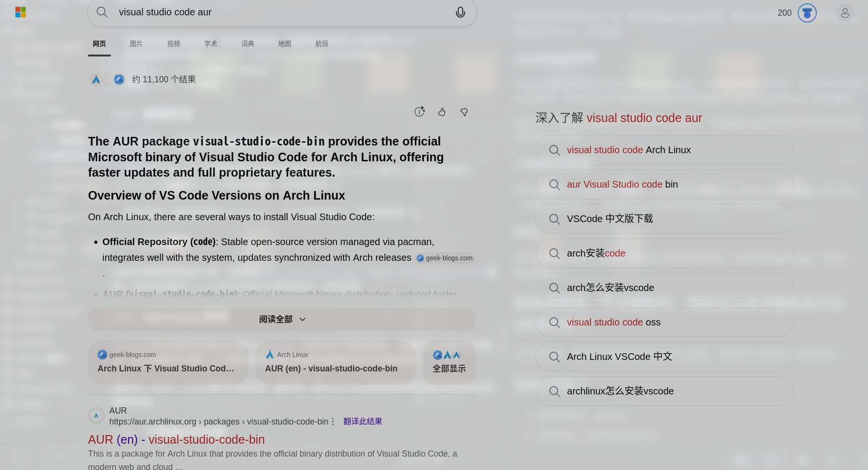Activate the microphone voice search icon
This screenshot has width=868, height=470.
(x=460, y=12)
